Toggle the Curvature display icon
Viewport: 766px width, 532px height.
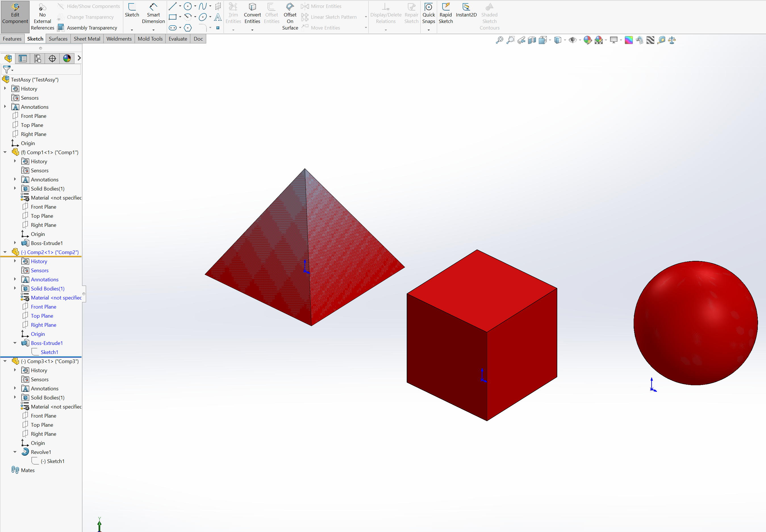[x=629, y=40]
